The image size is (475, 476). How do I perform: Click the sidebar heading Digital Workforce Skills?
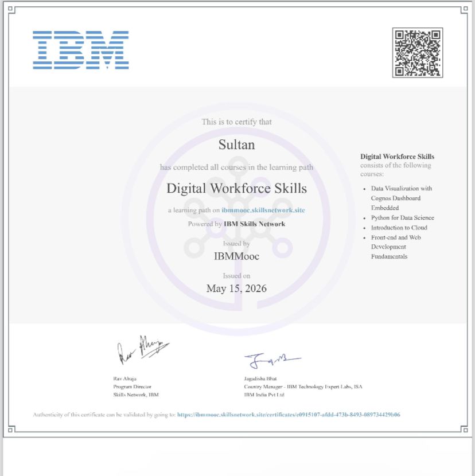pyautogui.click(x=397, y=157)
